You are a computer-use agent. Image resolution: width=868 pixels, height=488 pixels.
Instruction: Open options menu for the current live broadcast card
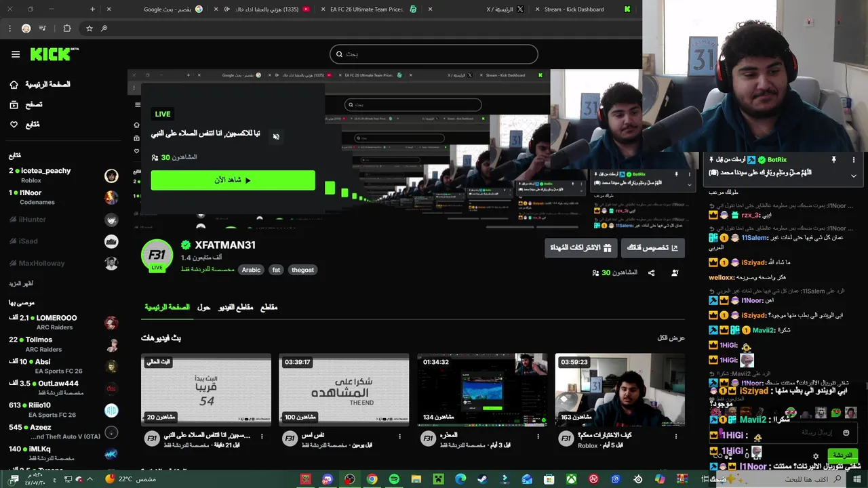click(262, 436)
